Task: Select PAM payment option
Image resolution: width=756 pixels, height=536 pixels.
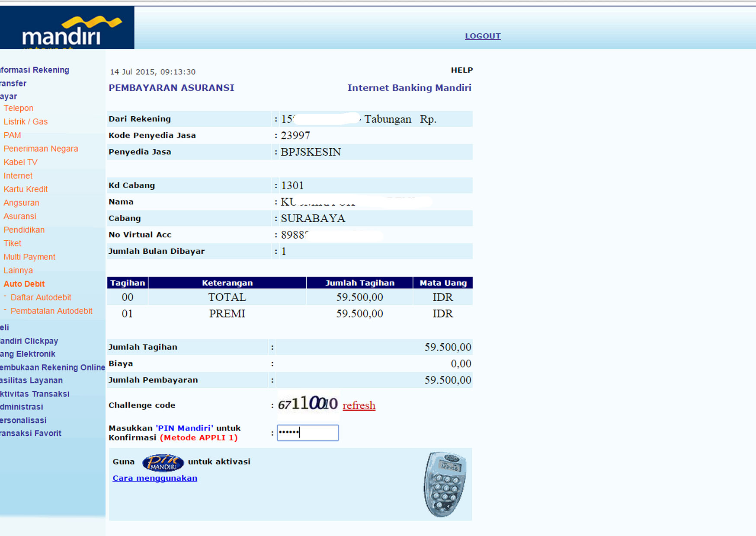Action: 12,135
